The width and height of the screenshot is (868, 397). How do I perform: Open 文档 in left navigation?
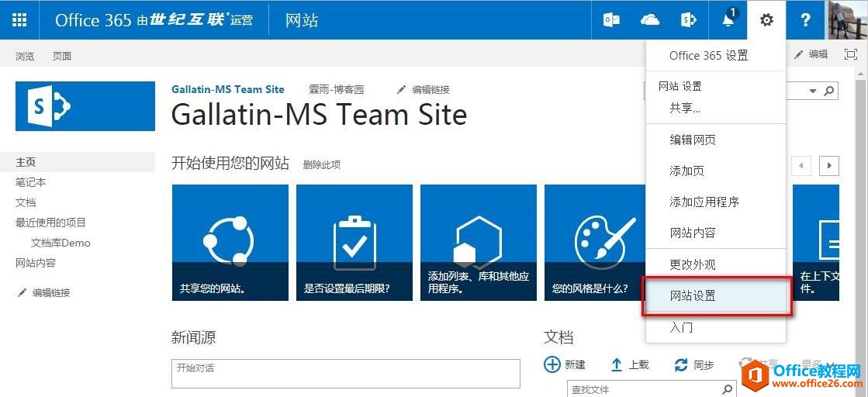coord(26,202)
